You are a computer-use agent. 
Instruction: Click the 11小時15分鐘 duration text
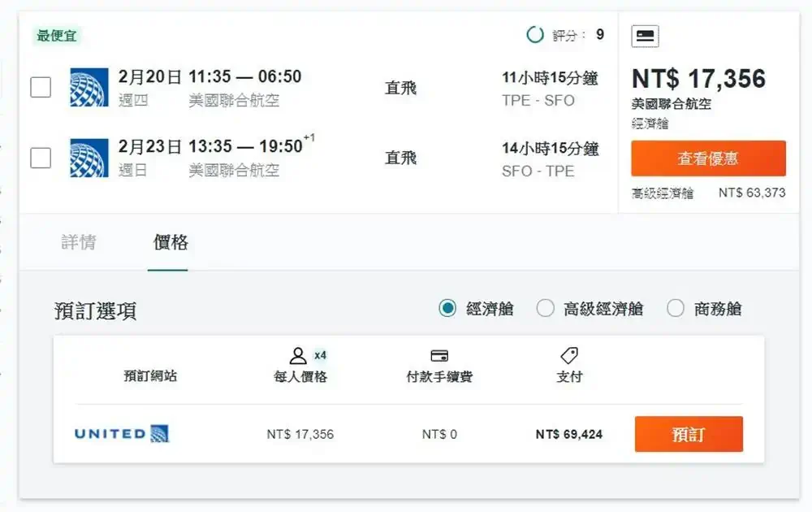550,78
